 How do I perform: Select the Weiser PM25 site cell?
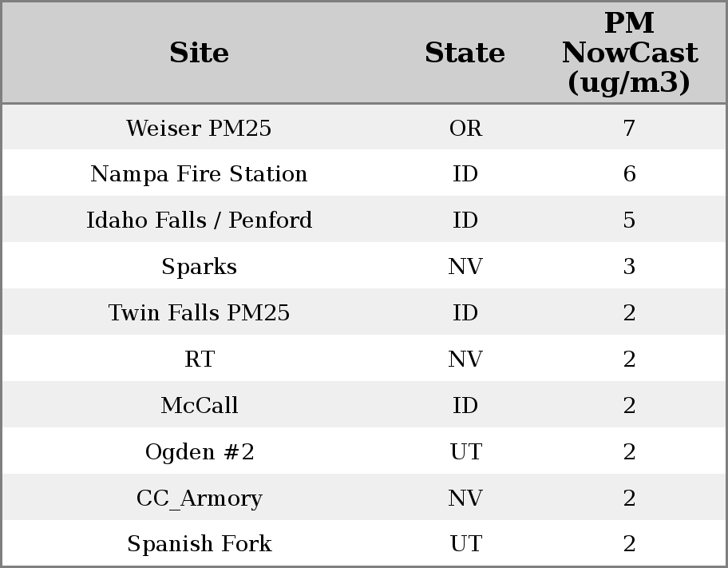(199, 128)
